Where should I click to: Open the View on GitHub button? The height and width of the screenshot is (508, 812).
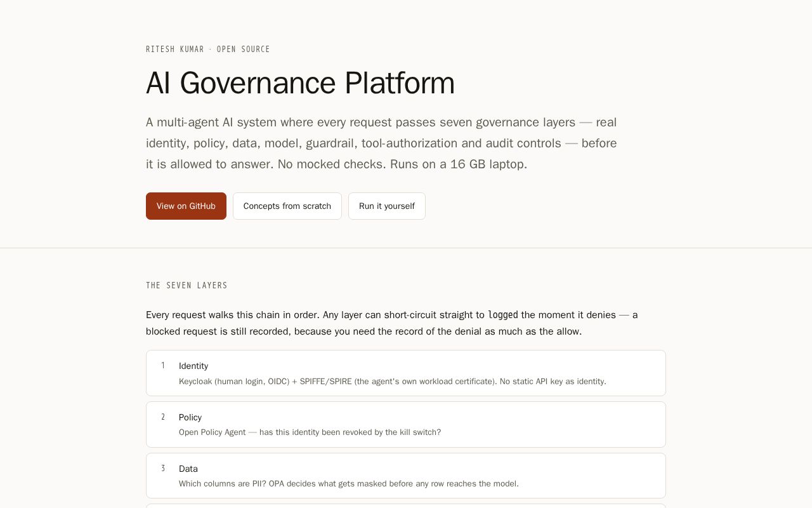[x=186, y=206]
